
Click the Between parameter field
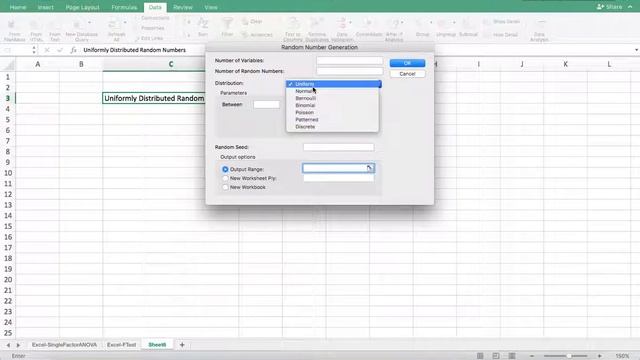click(267, 104)
